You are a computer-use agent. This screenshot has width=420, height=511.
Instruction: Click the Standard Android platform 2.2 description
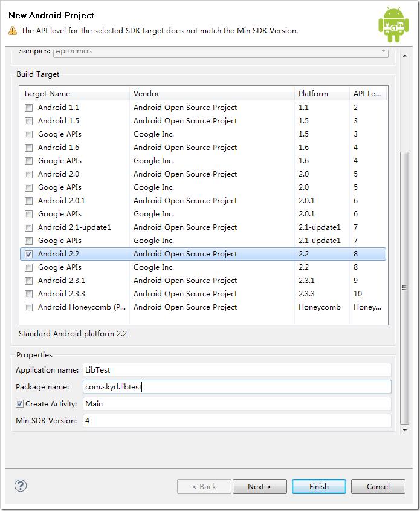(x=73, y=334)
